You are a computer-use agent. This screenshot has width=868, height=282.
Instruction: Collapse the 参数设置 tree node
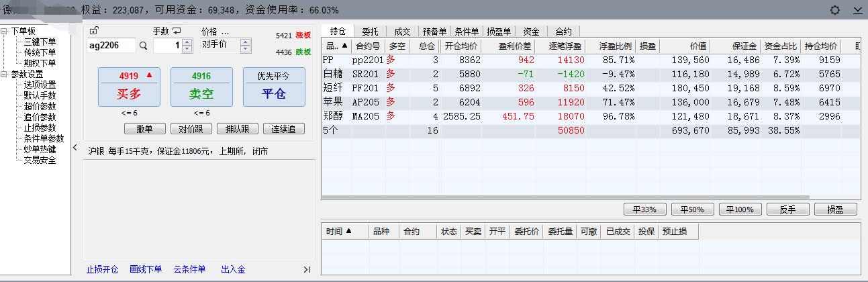[5, 74]
